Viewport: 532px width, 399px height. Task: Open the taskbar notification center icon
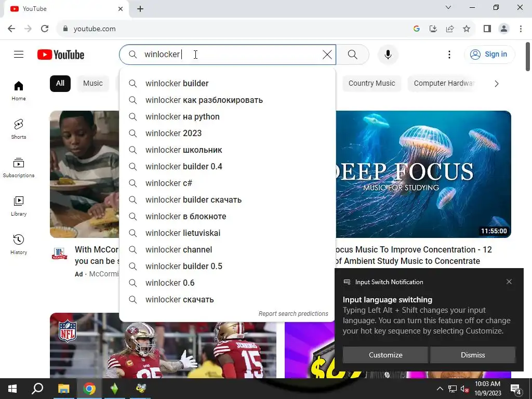click(x=516, y=389)
